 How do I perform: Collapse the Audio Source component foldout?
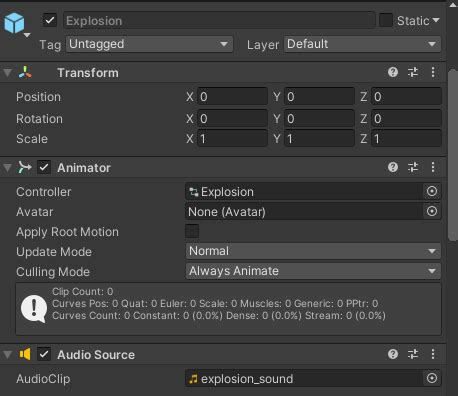7,354
